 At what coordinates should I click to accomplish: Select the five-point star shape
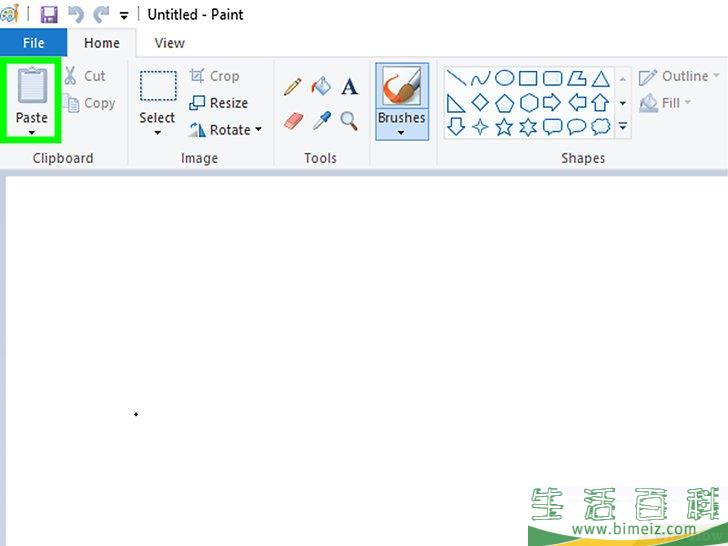click(x=504, y=127)
